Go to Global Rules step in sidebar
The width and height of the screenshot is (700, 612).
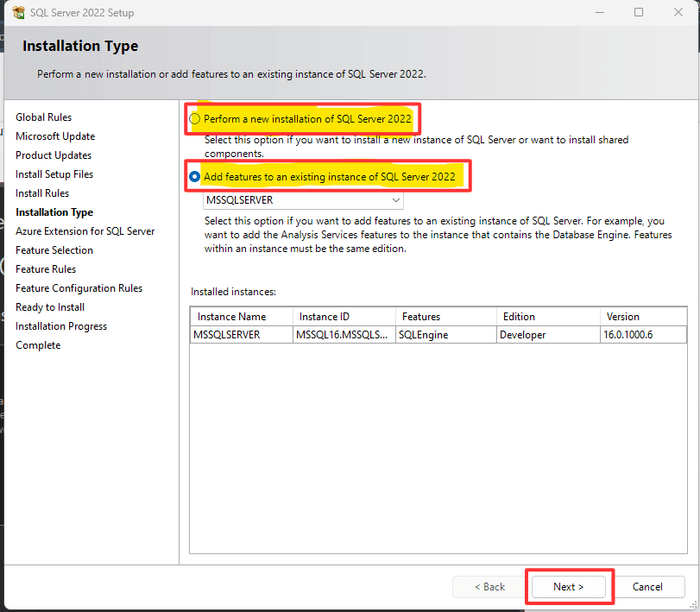pos(44,117)
